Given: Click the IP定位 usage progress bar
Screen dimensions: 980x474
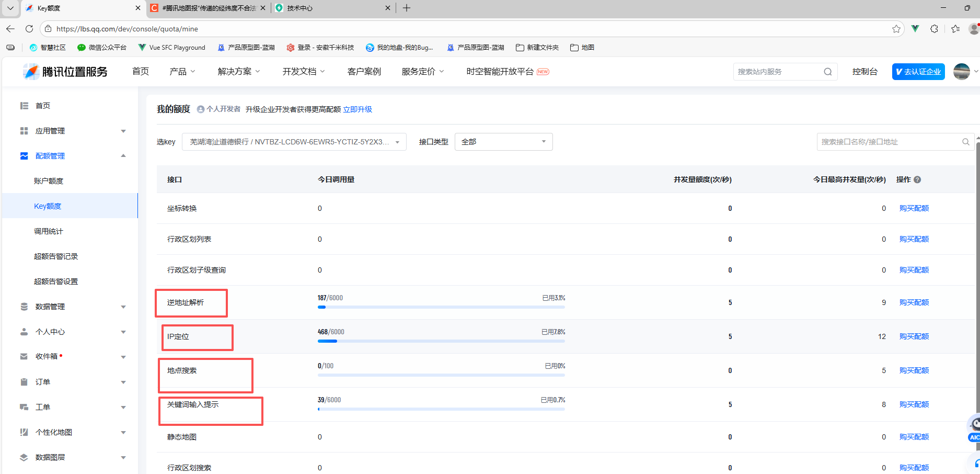Looking at the screenshot, I should [441, 341].
